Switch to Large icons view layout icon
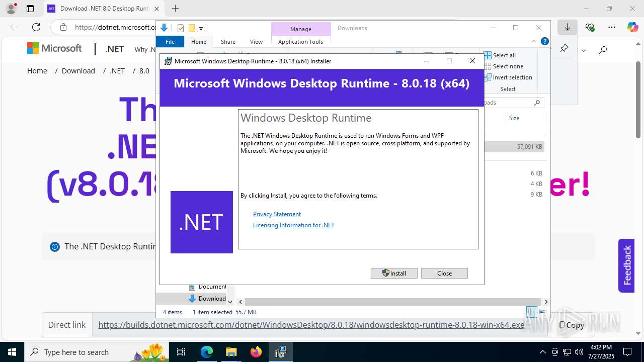644x362 pixels. (x=542, y=312)
